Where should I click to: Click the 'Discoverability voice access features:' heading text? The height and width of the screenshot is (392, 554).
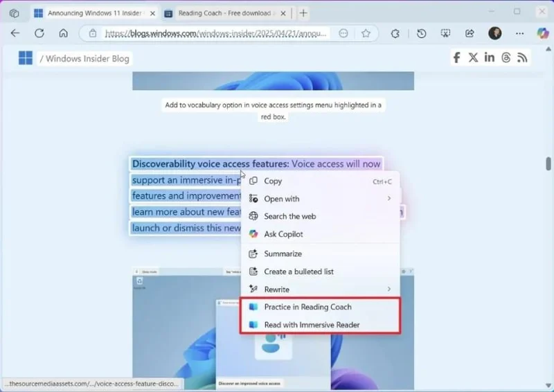coord(211,164)
